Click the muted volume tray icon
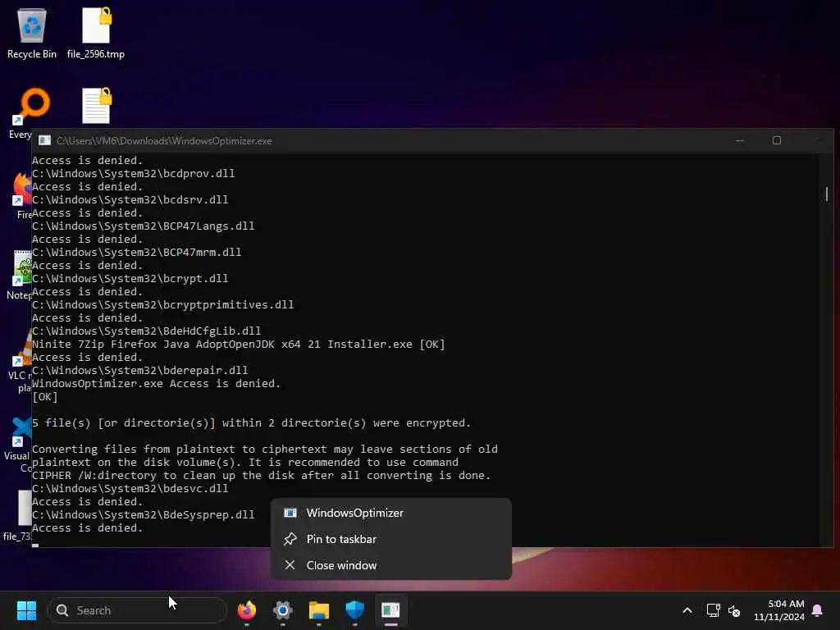This screenshot has width=840, height=630. [x=734, y=610]
